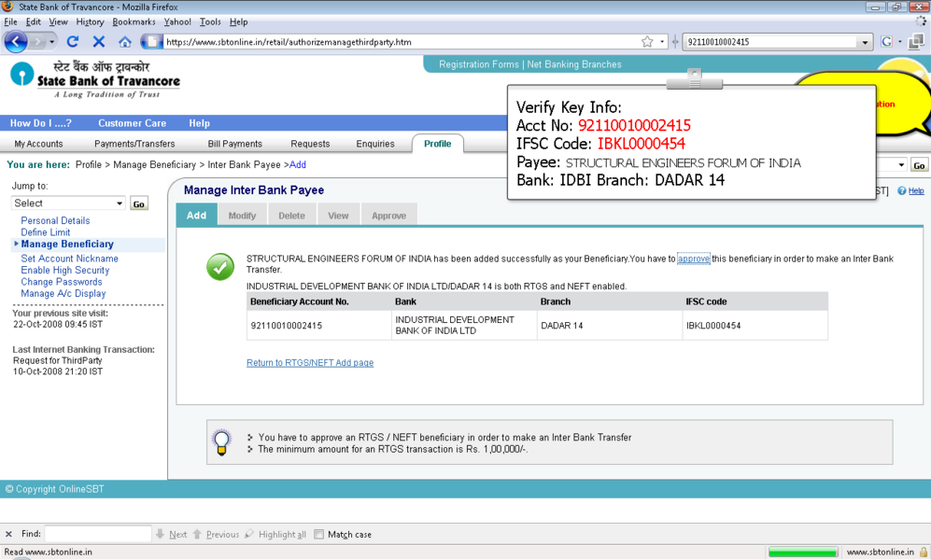Open the back/forward history dropdown arrow
This screenshot has width=931, height=560.
click(x=52, y=42)
